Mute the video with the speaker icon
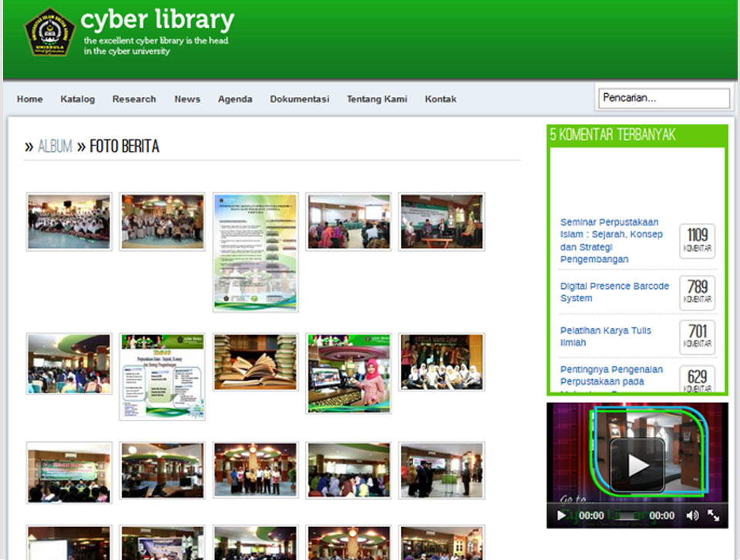740x560 pixels. tap(692, 515)
